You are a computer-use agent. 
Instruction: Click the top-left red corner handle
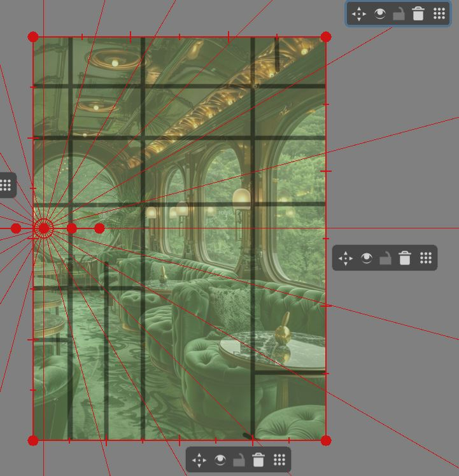tap(34, 38)
